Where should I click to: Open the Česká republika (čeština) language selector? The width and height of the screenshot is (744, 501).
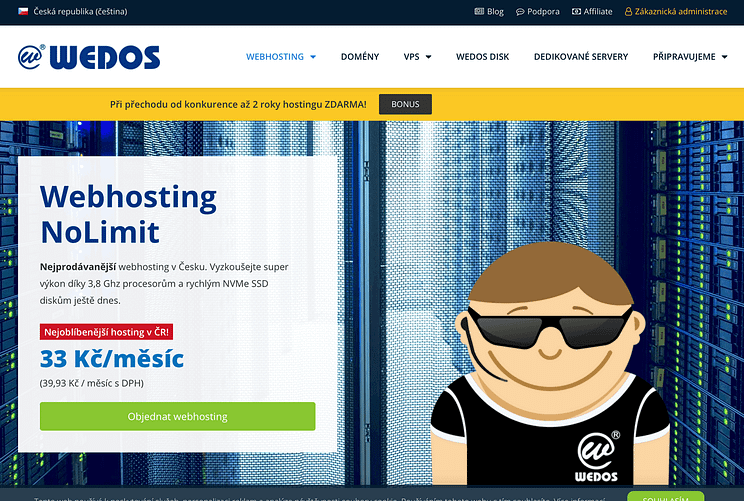click(x=73, y=11)
